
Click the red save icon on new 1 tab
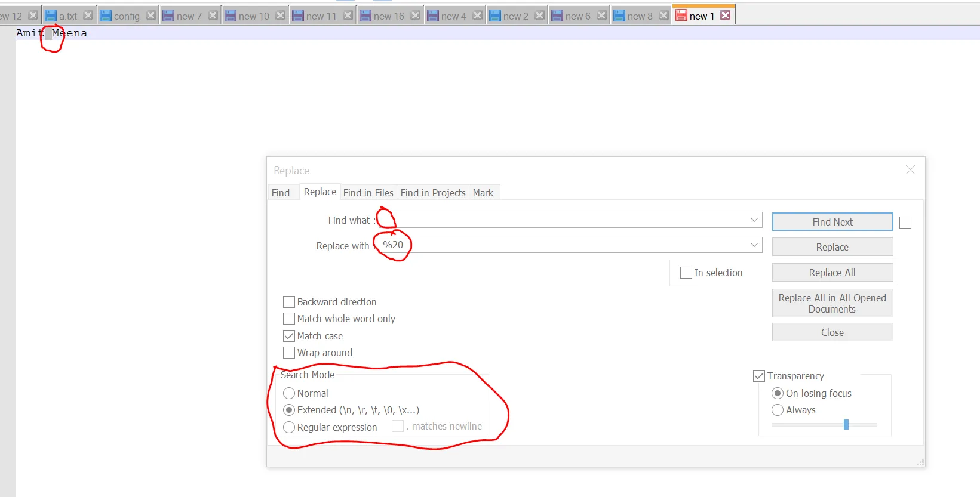[681, 16]
